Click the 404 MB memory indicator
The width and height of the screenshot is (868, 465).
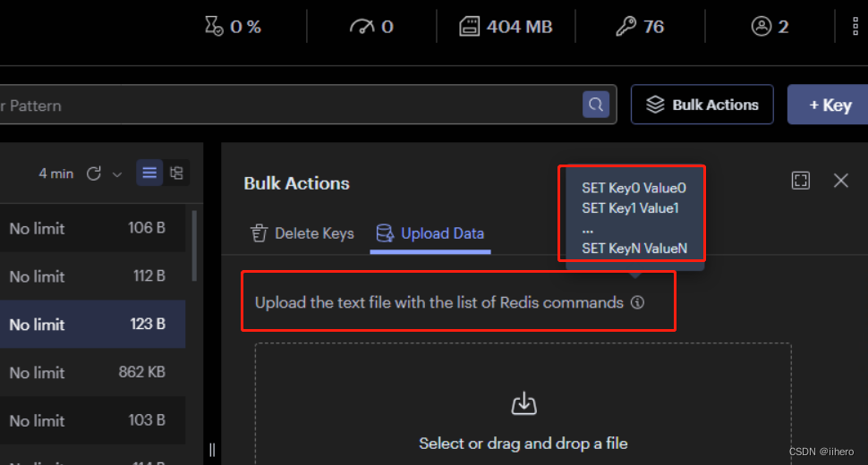coord(506,26)
